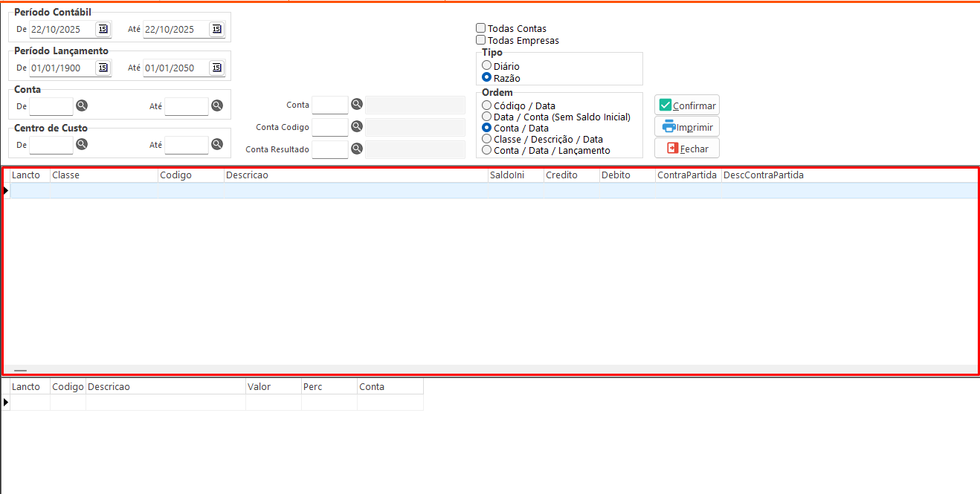Open calendar for Período Lançamento end date
The image size is (980, 494).
(x=216, y=68)
